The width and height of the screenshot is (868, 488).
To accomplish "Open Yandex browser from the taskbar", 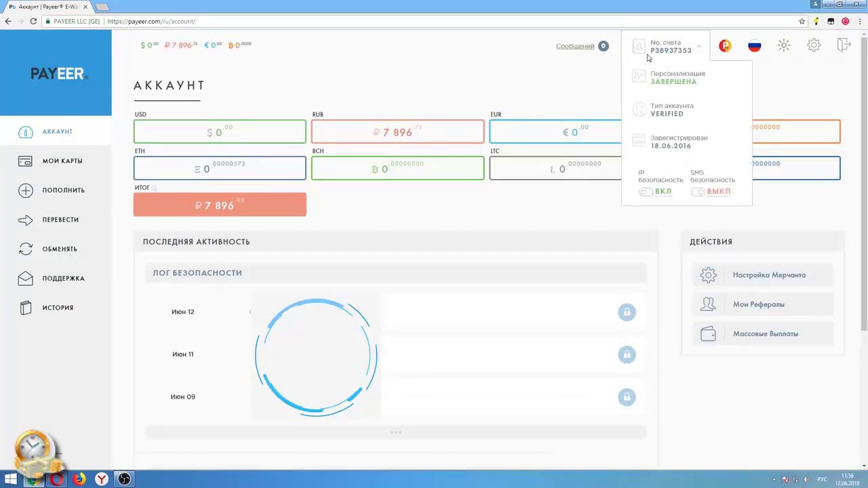I will coord(101,479).
